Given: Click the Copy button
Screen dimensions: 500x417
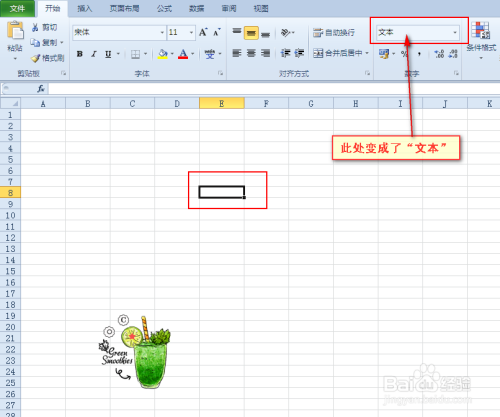Looking at the screenshot, I should point(44,43).
